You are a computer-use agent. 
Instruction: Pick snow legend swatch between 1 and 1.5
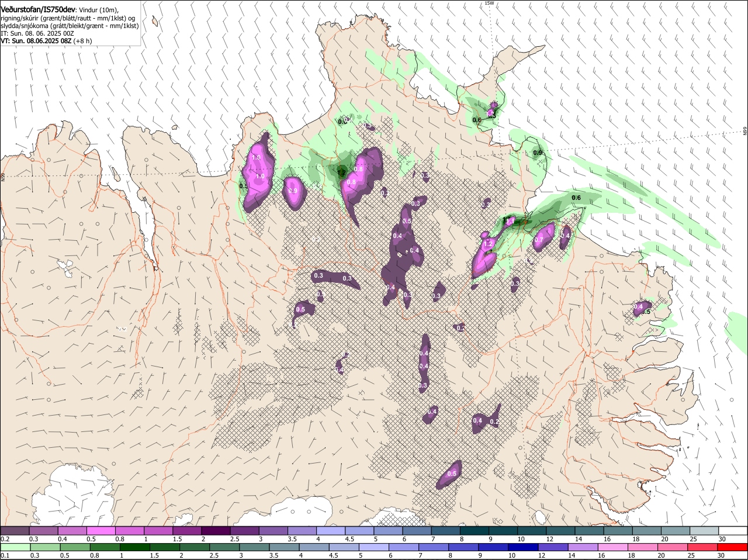[x=158, y=531]
